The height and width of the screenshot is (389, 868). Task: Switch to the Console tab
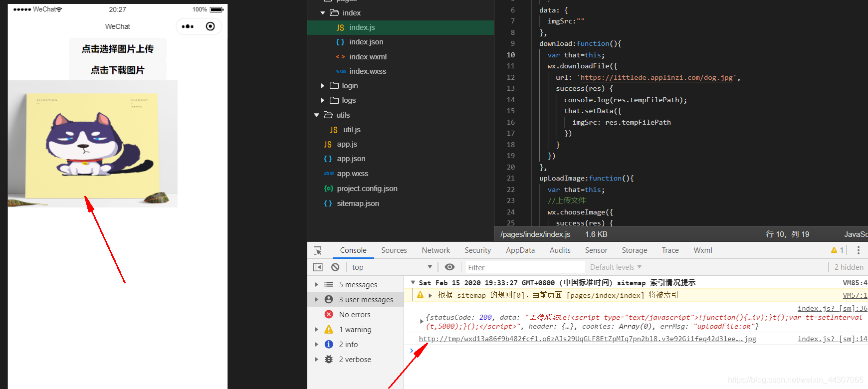click(353, 250)
